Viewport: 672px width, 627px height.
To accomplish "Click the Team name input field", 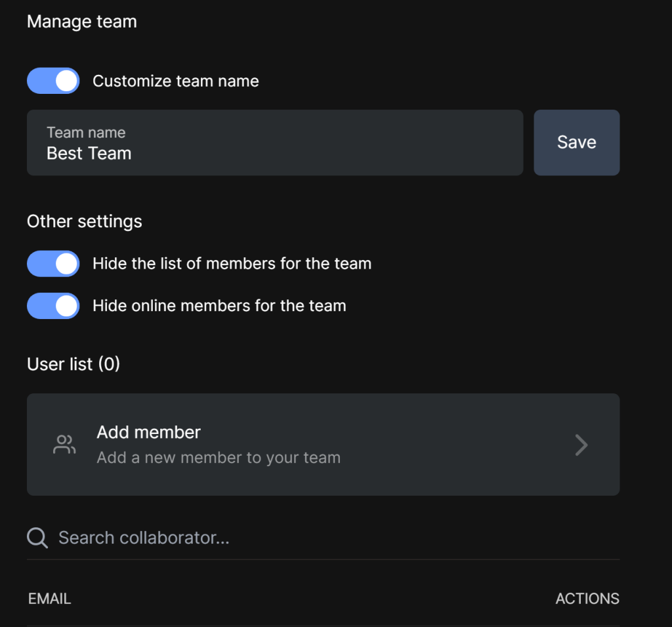I will (x=275, y=142).
